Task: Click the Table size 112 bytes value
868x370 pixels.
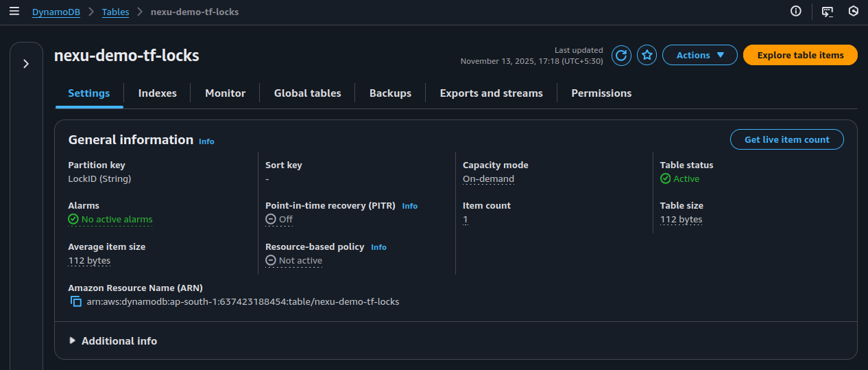Action: coord(681,220)
